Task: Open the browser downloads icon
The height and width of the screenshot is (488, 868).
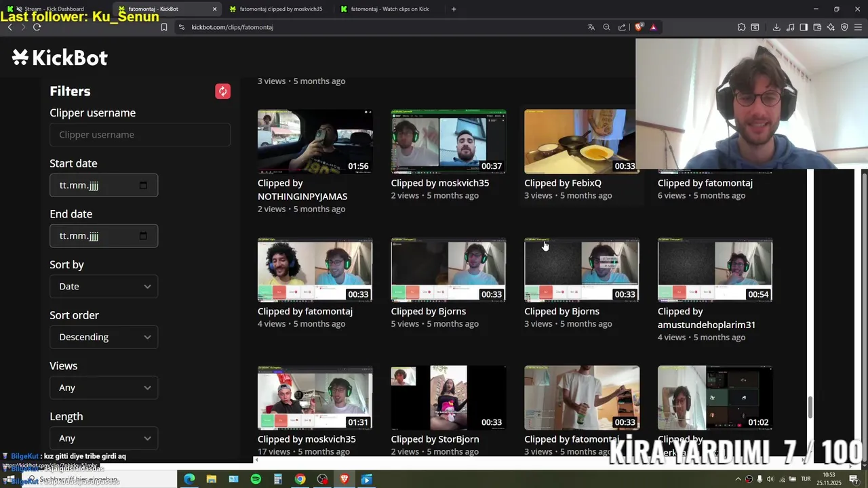Action: pyautogui.click(x=776, y=27)
